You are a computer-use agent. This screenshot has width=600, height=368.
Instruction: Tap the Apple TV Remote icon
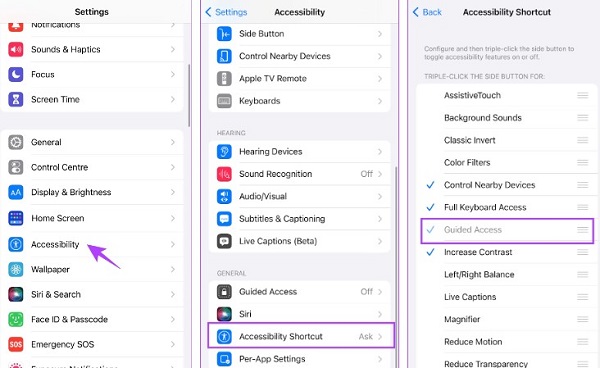click(224, 78)
